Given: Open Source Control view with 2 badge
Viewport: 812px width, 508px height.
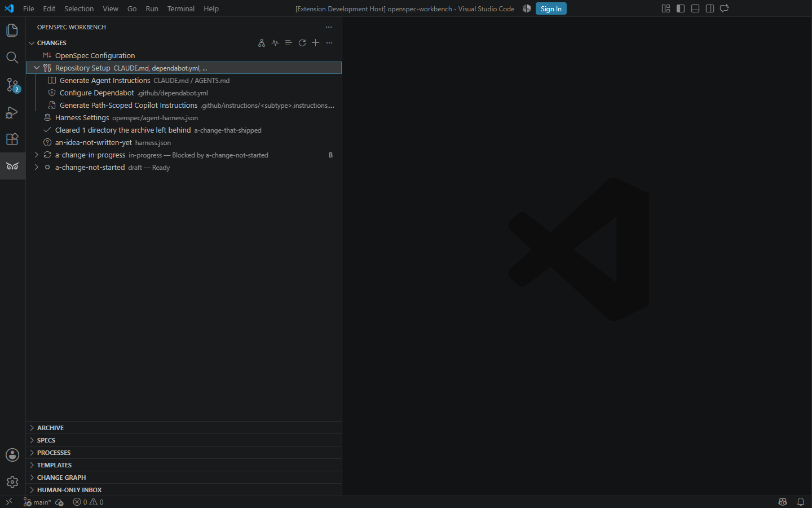Looking at the screenshot, I should tap(12, 85).
